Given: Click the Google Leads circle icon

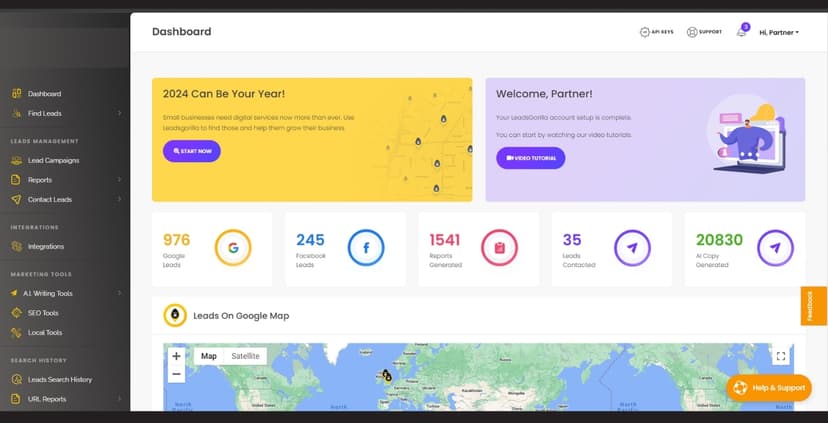Looking at the screenshot, I should [233, 248].
